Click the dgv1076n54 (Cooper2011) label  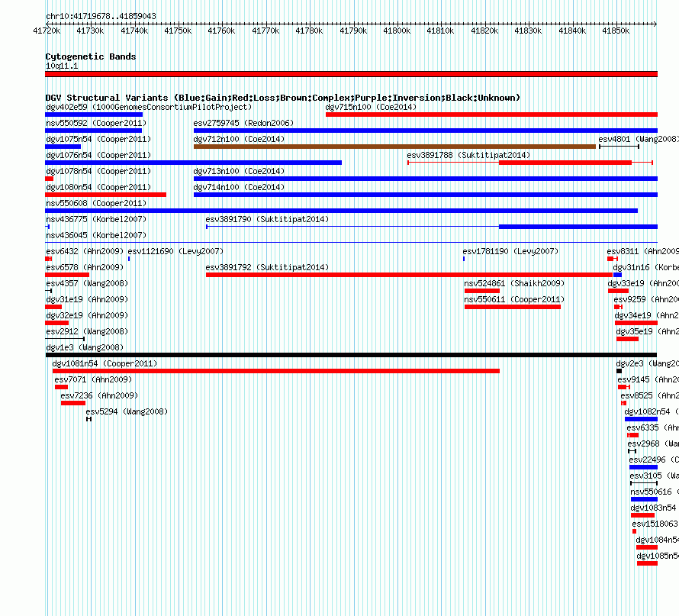tap(98, 155)
